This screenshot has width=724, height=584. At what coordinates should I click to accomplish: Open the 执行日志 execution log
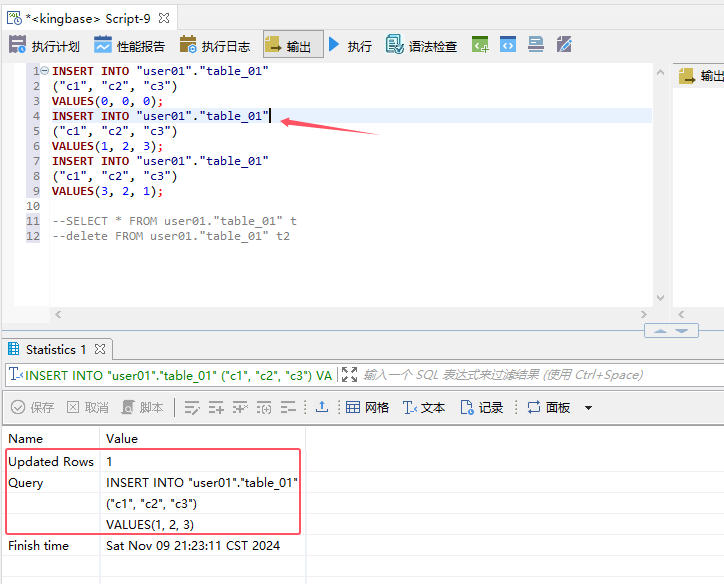point(214,45)
